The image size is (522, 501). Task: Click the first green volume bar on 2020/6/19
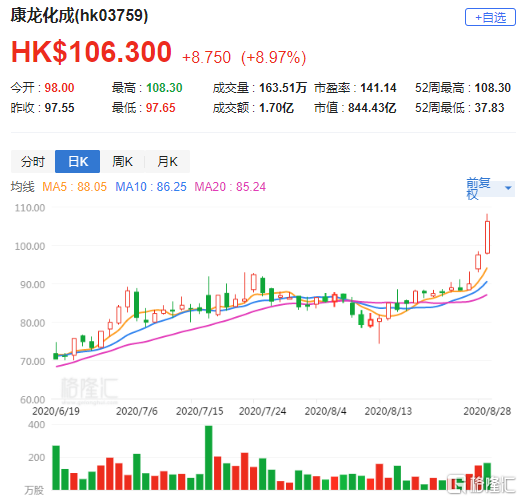click(56, 468)
